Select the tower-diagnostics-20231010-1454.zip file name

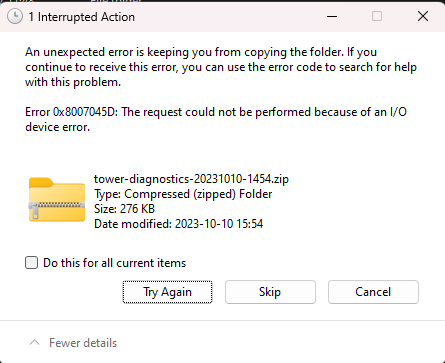[191, 179]
